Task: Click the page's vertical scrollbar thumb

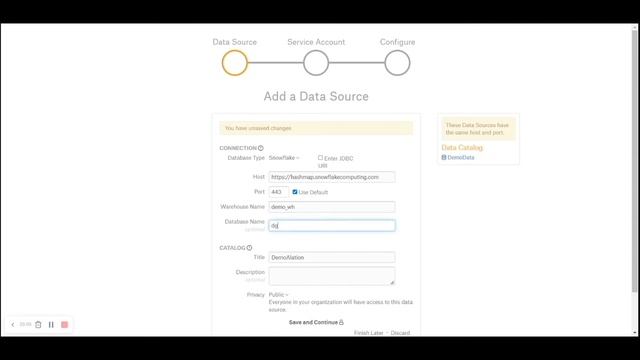Action: [x=634, y=161]
